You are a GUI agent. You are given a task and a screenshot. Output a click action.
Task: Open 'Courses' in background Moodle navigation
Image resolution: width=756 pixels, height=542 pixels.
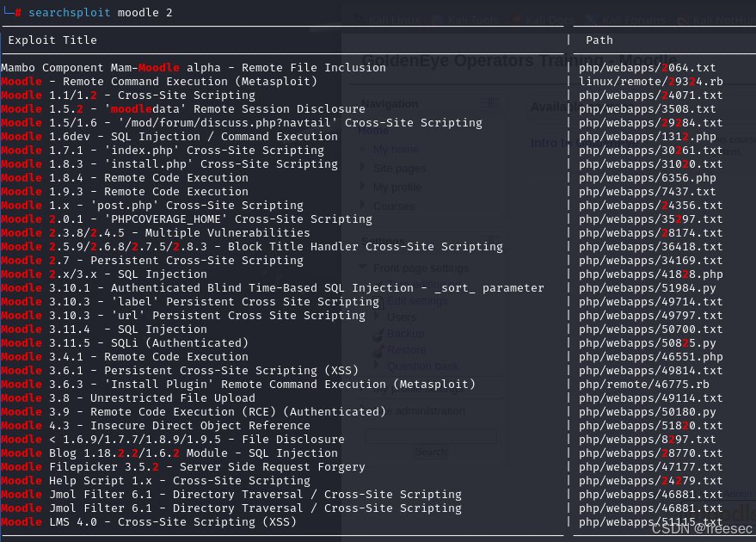[394, 206]
